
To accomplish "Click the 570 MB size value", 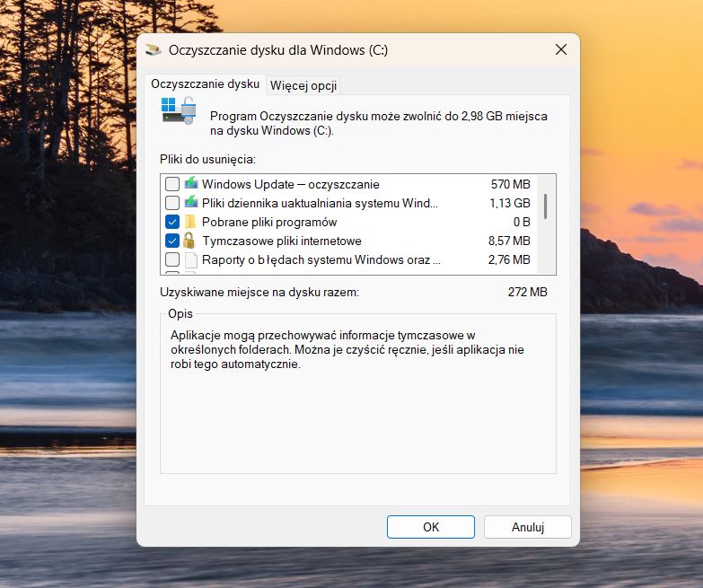I will [x=510, y=184].
